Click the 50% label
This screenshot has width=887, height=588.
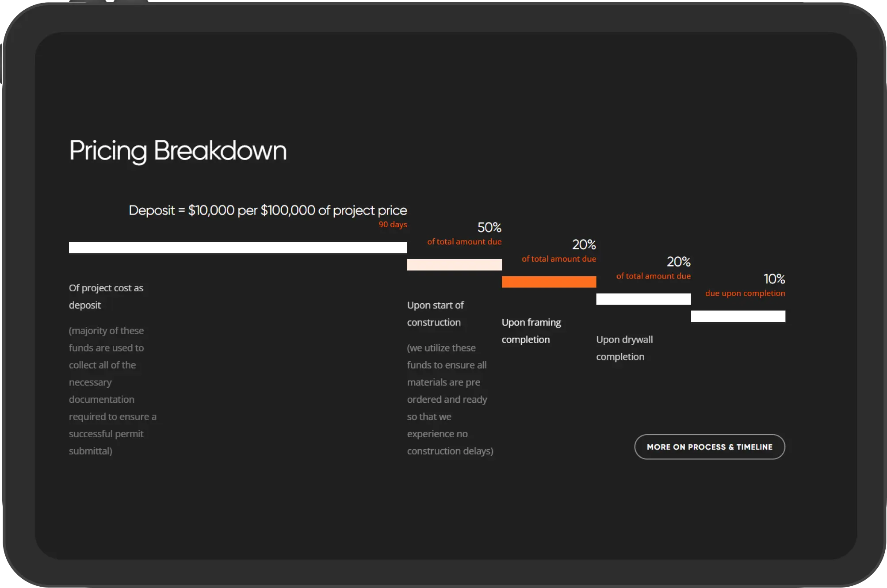tap(489, 227)
